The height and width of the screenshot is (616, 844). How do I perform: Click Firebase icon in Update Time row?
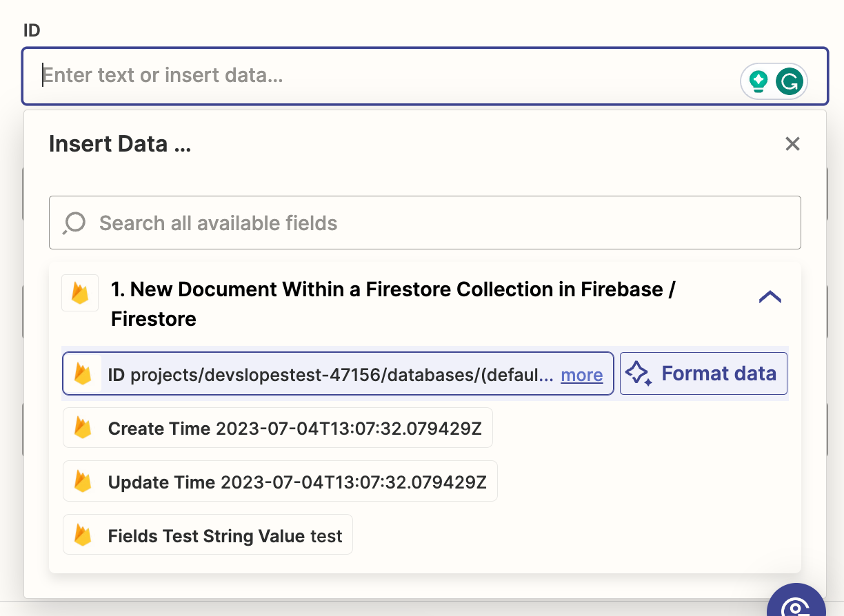point(83,481)
